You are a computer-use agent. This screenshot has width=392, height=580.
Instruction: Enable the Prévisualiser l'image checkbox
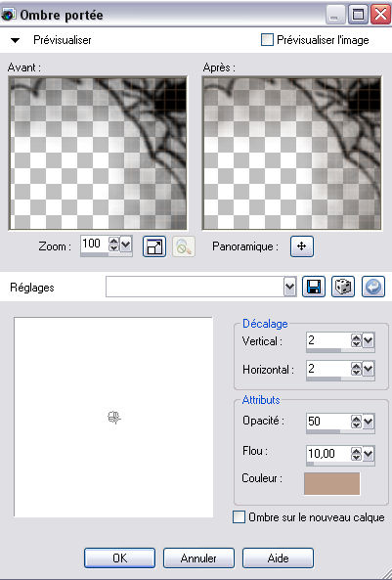coord(267,39)
